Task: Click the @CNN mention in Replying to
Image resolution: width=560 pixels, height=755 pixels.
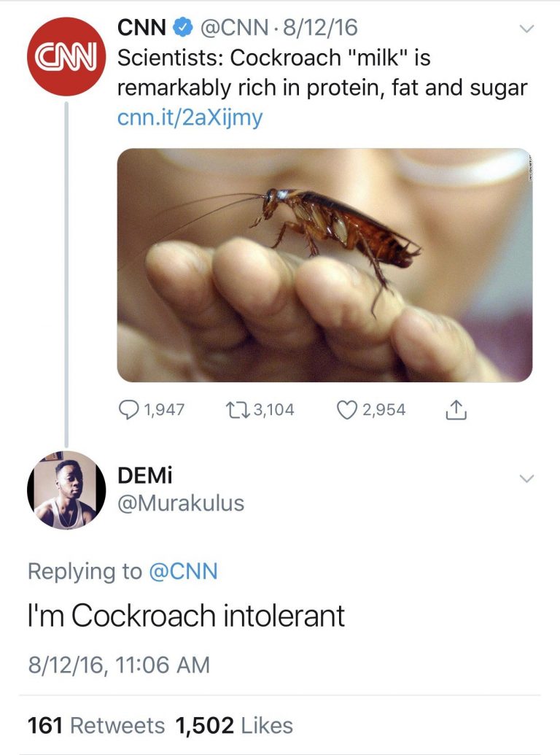Action: pyautogui.click(x=183, y=571)
